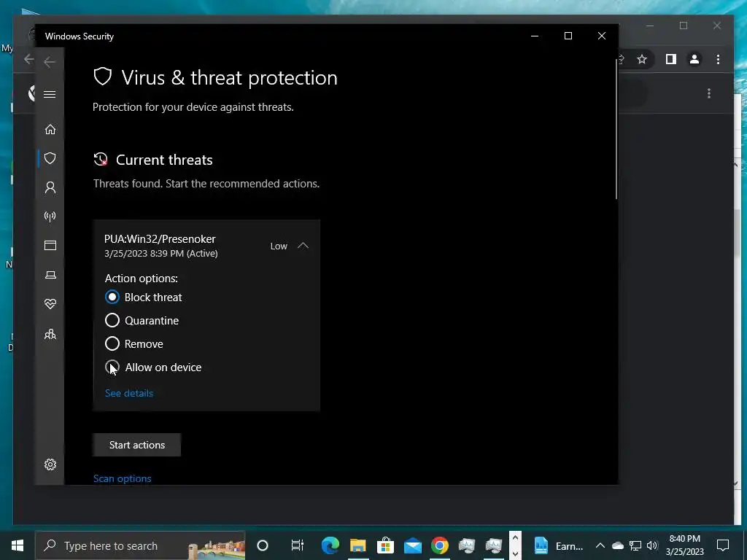The image size is (747, 560).
Task: Open Windows Security settings gear icon
Action: 50,464
